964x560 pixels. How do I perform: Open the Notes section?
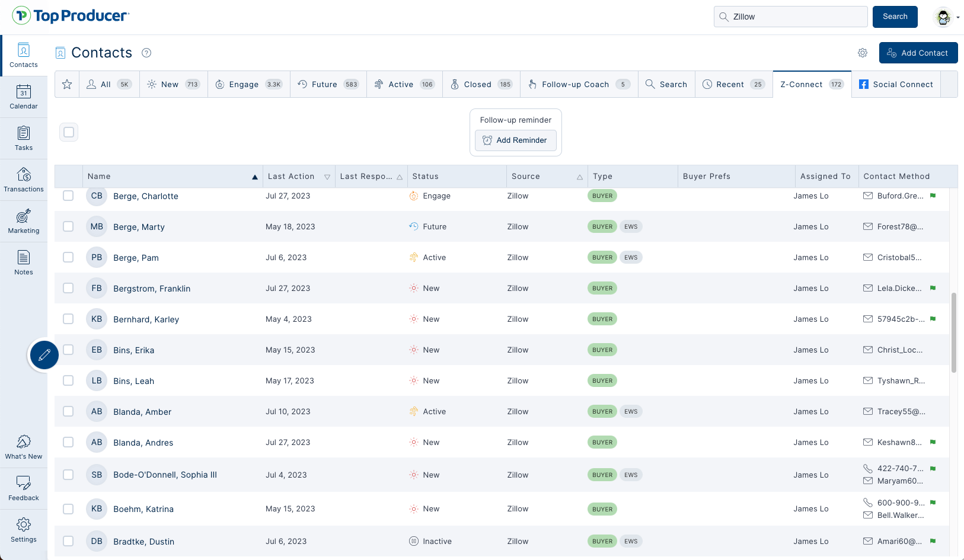click(23, 262)
